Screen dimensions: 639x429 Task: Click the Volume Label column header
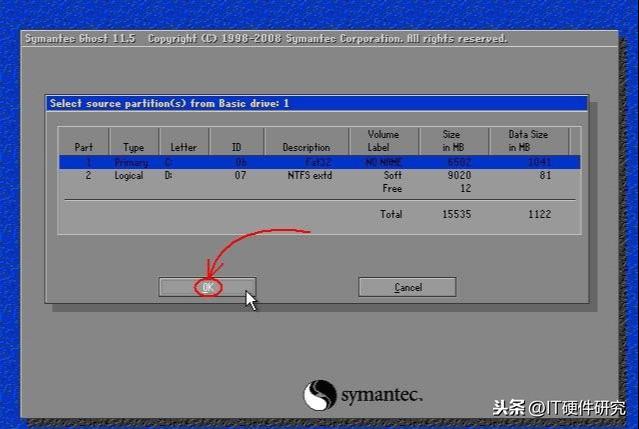pos(383,141)
